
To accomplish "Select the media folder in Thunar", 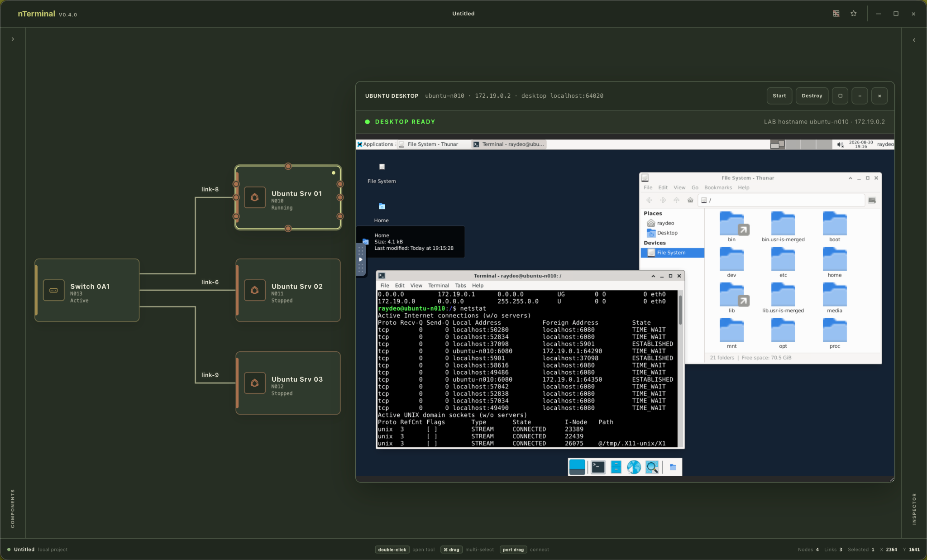I will (835, 298).
